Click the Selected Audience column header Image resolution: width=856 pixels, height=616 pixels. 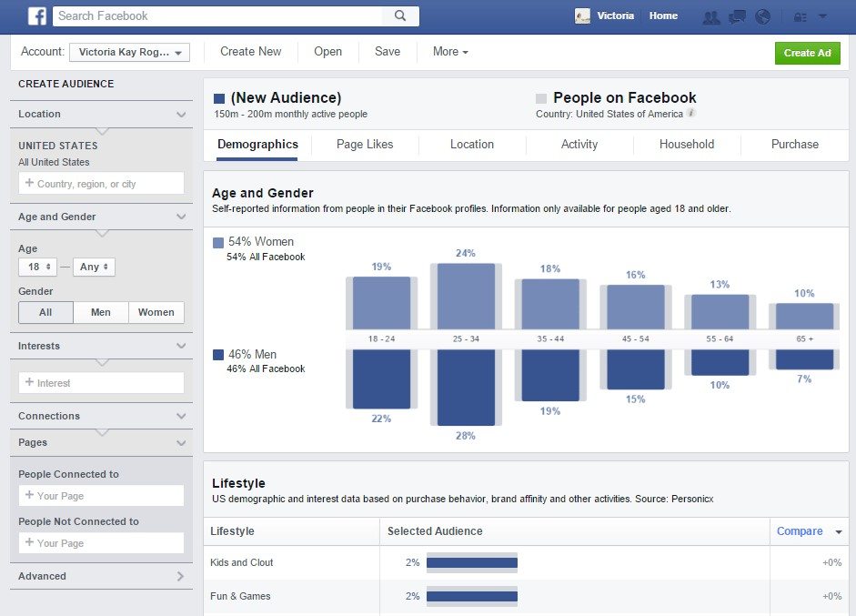pos(435,531)
